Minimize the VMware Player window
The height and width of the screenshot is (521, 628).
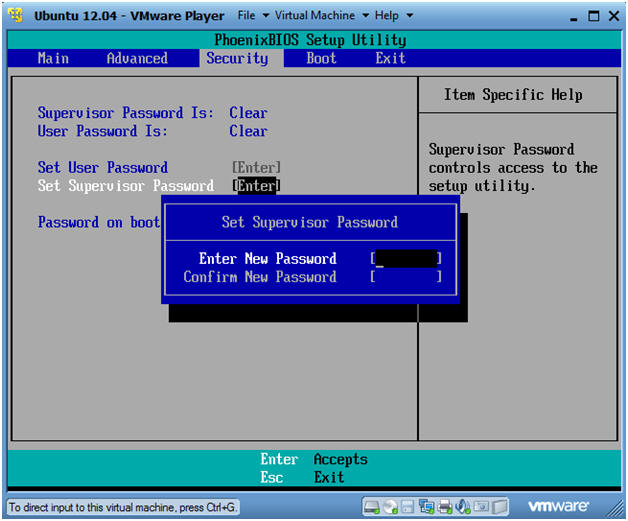tap(574, 17)
